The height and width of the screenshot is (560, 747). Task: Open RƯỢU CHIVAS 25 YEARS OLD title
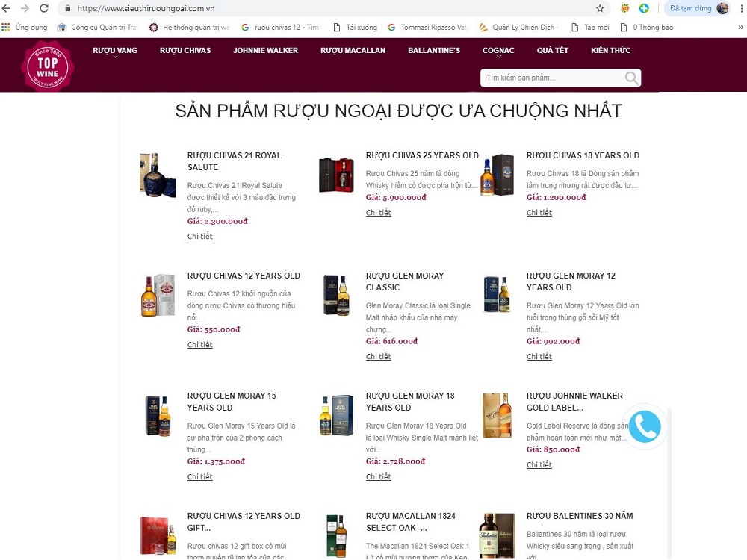click(x=422, y=156)
